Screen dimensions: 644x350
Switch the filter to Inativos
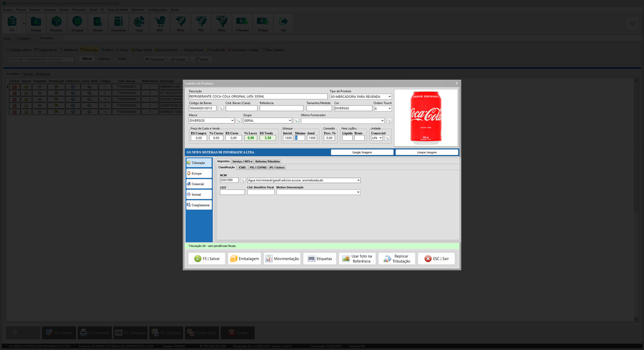[x=104, y=59]
